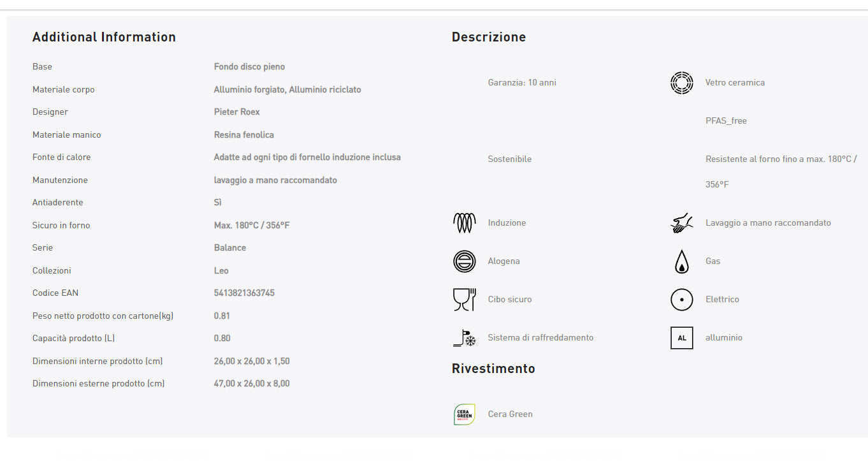Viewport: 868px width, 461px height.
Task: Click the Descrizione section heading
Action: [488, 37]
